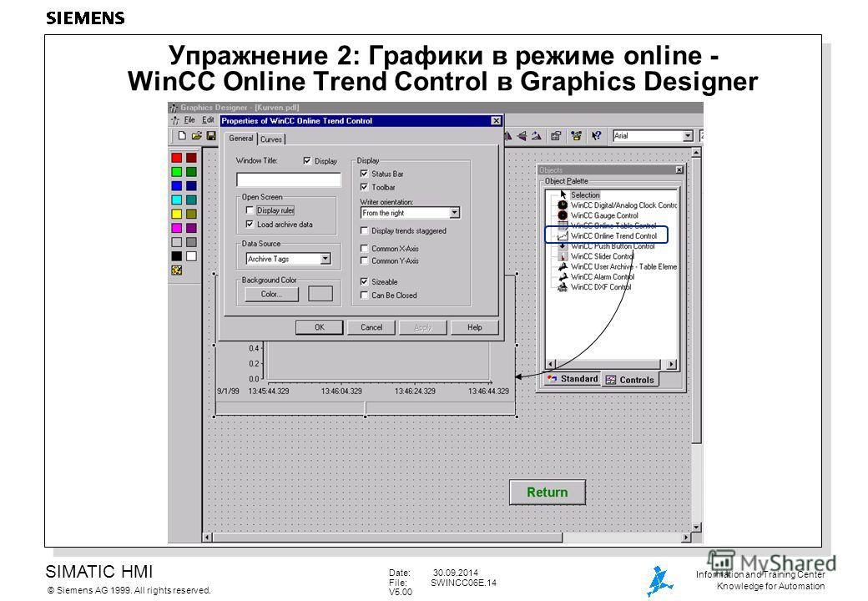Select WinCC Alarm Control icon

[x=563, y=276]
